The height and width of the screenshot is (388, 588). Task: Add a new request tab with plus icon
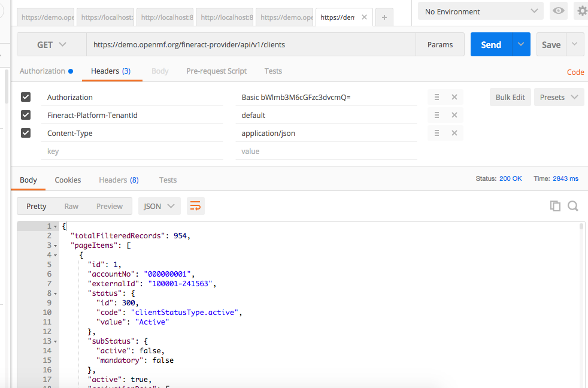[x=384, y=17]
